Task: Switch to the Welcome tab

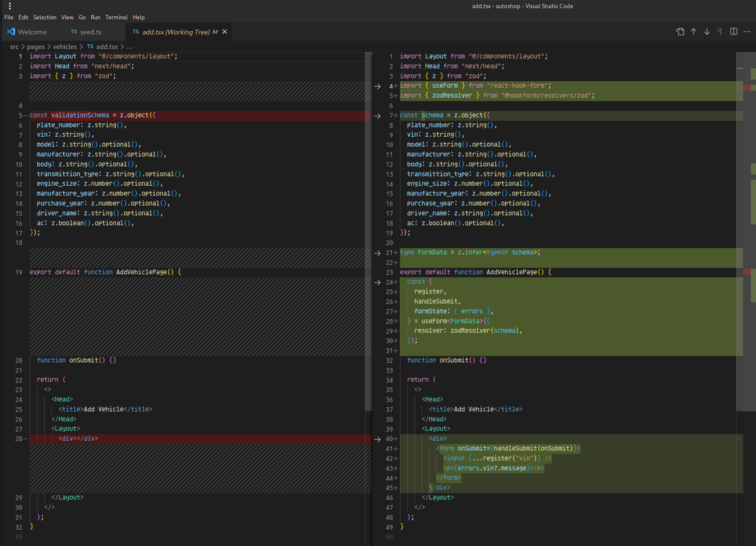Action: click(31, 32)
